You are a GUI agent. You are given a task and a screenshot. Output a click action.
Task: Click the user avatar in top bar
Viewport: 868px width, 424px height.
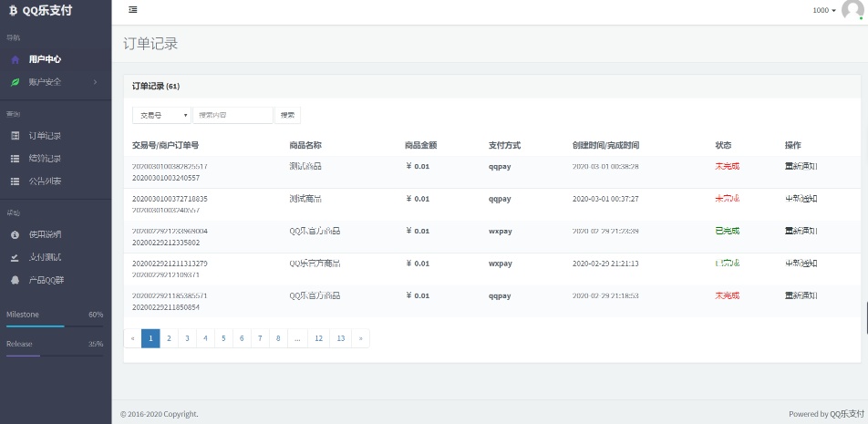point(852,10)
